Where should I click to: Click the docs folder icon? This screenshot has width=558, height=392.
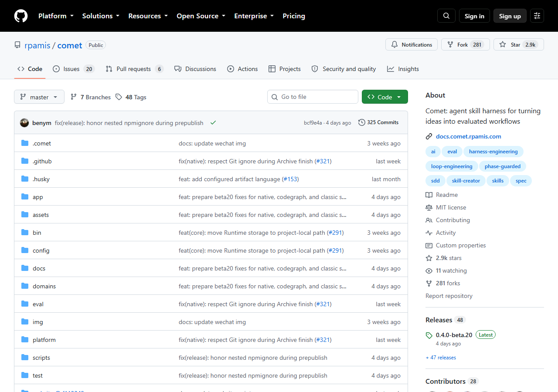pos(25,268)
